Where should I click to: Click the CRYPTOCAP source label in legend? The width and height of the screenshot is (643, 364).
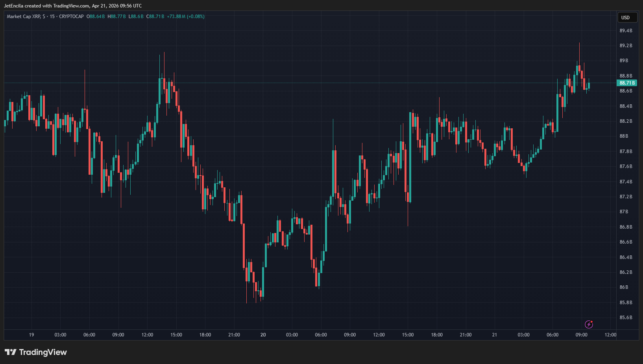click(71, 17)
